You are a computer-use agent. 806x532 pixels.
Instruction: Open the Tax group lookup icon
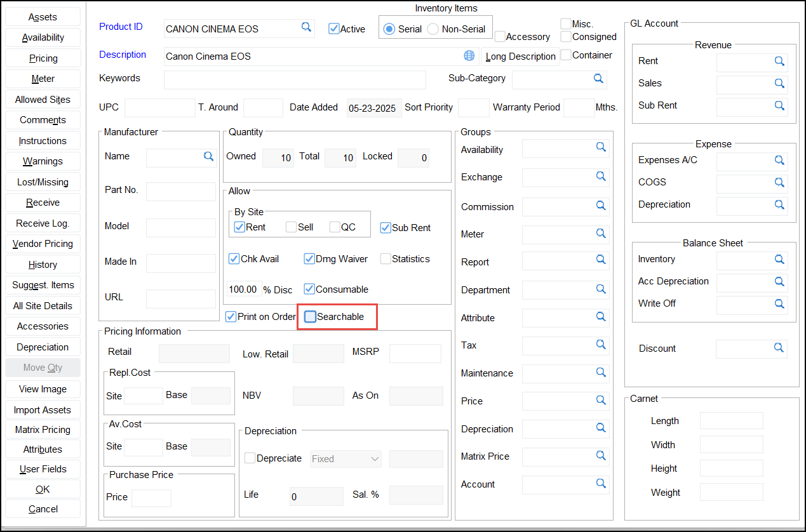pyautogui.click(x=600, y=344)
